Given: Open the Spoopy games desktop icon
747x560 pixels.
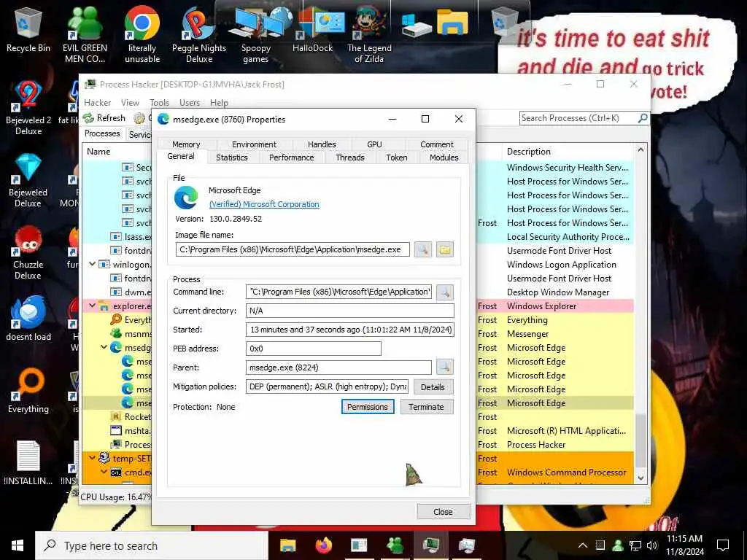Looking at the screenshot, I should pos(256,34).
